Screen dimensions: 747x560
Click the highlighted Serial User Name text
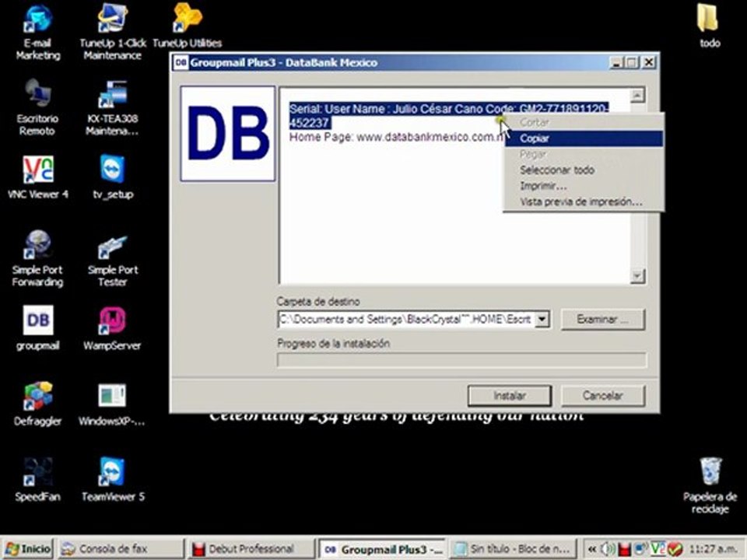(448, 115)
